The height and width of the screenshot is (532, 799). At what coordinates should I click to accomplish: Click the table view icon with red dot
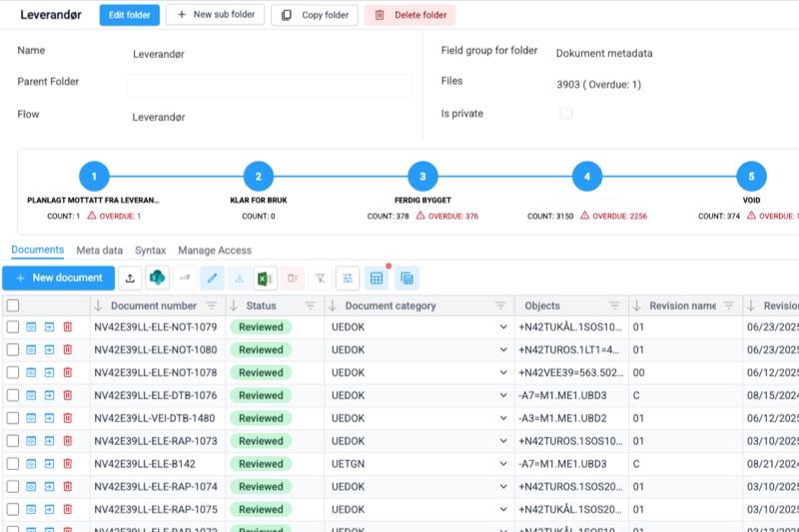[x=377, y=277]
